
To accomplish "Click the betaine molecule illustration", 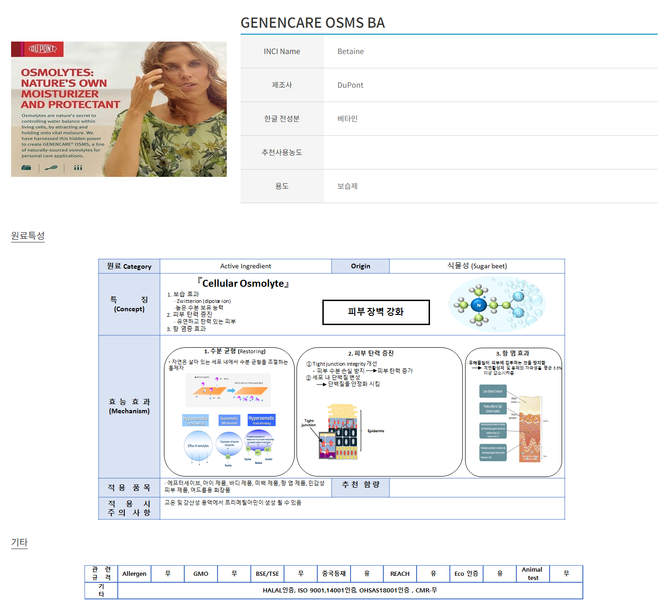I will [497, 304].
